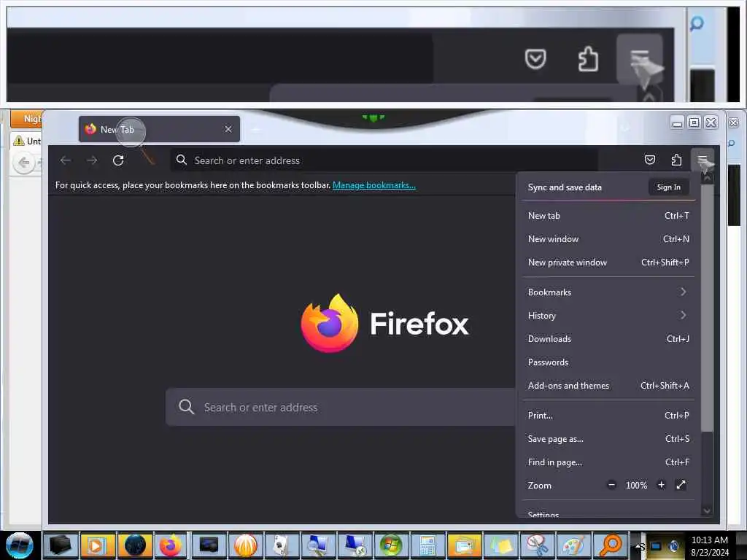Select Print... in the menu
The width and height of the screenshot is (747, 560).
608,415
